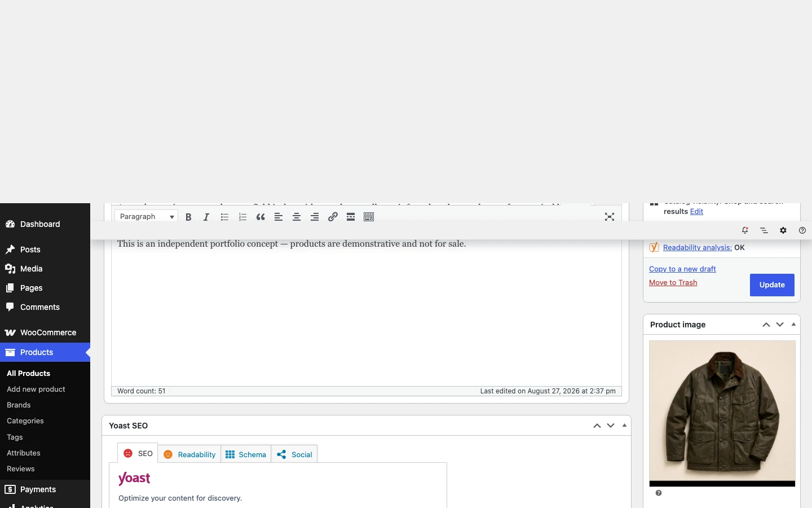
Task: Open Dashboard in the sidebar
Action: pyautogui.click(x=45, y=224)
